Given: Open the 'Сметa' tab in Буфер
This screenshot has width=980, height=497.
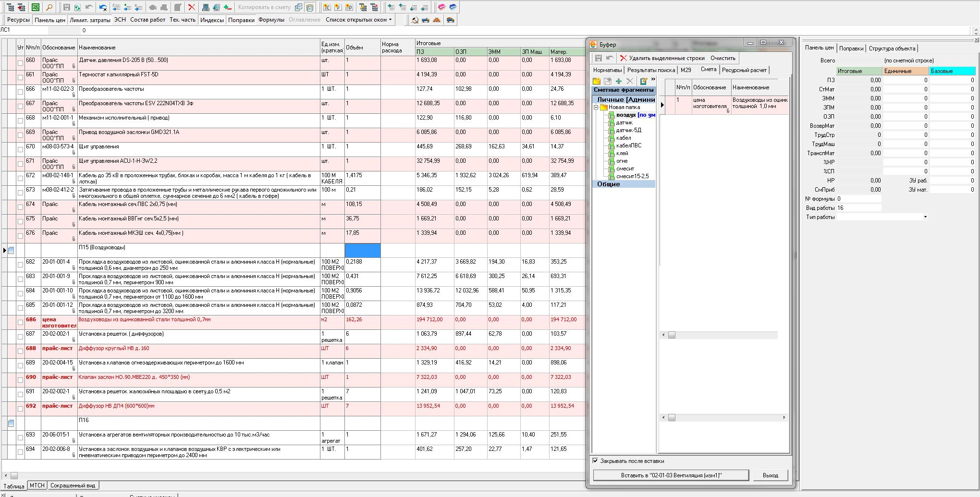Looking at the screenshot, I should pyautogui.click(x=708, y=69).
